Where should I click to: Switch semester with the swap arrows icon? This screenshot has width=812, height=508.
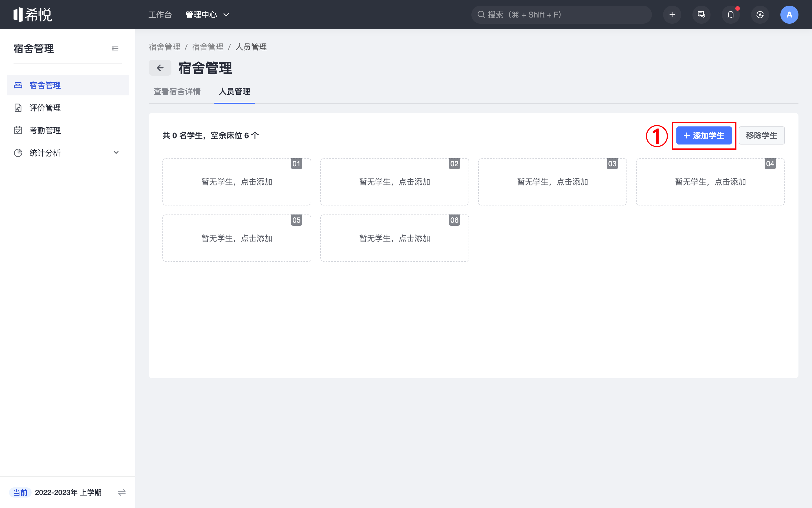pyautogui.click(x=122, y=492)
